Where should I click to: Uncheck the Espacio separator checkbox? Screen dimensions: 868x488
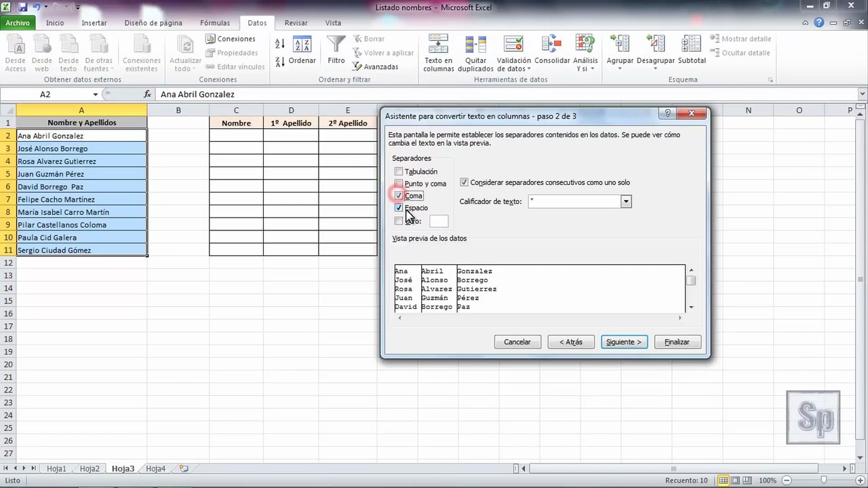[399, 208]
